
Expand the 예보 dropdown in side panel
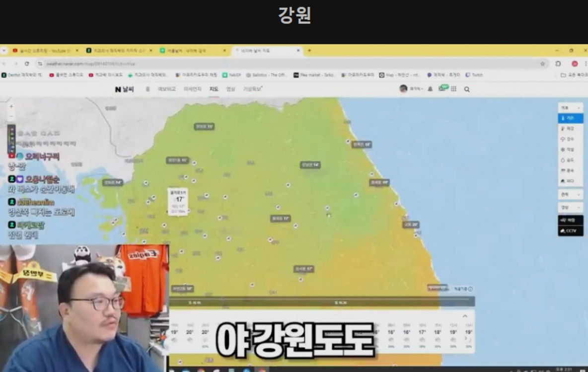point(571,108)
